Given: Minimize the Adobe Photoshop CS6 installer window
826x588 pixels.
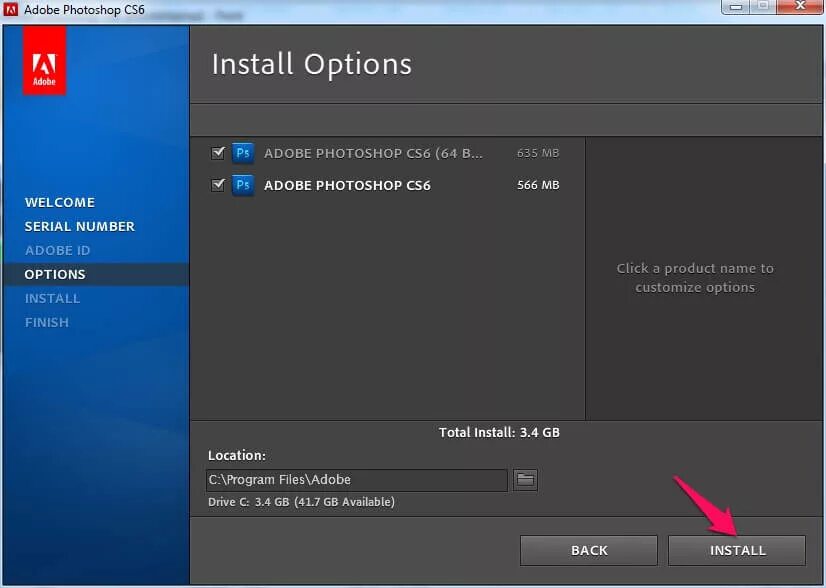Looking at the screenshot, I should 736,7.
